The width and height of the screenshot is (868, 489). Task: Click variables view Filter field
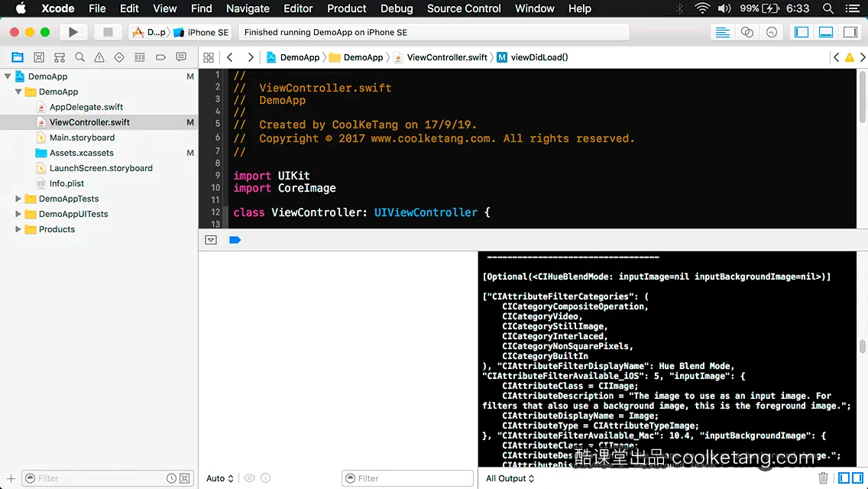407,478
